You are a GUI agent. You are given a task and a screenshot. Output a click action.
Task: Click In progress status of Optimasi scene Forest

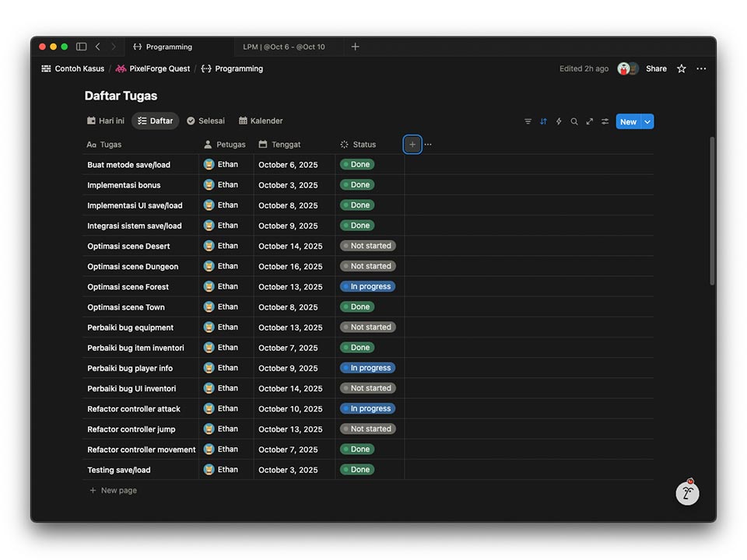[x=367, y=287]
